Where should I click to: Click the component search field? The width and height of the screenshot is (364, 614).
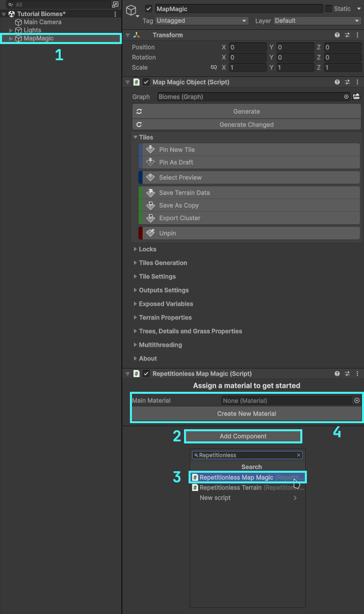247,455
